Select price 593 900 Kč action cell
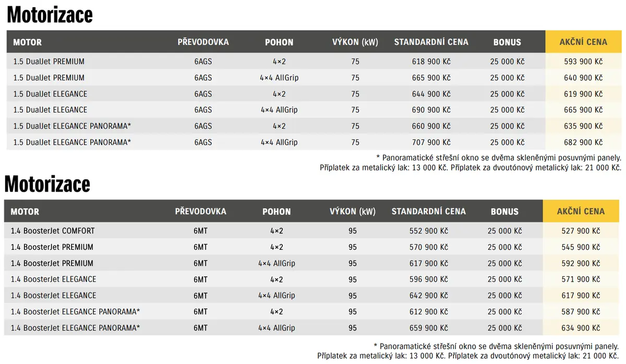The image size is (626, 364). click(x=583, y=62)
